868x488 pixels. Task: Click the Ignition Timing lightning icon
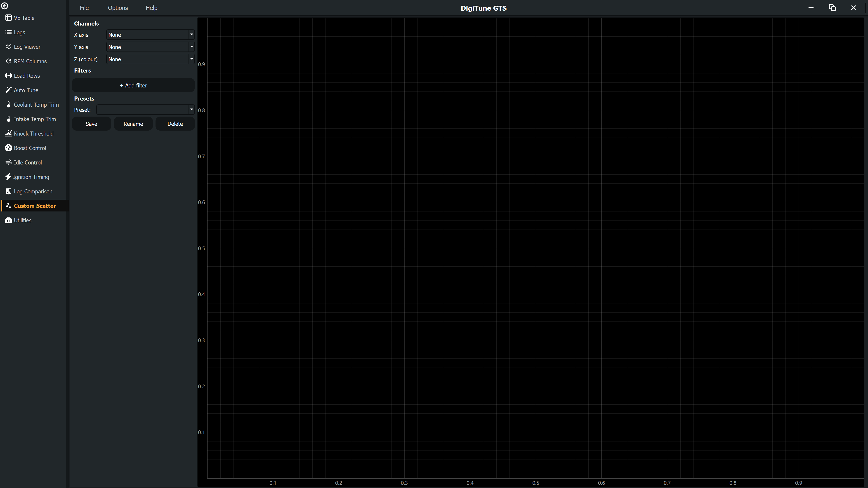pyautogui.click(x=8, y=177)
